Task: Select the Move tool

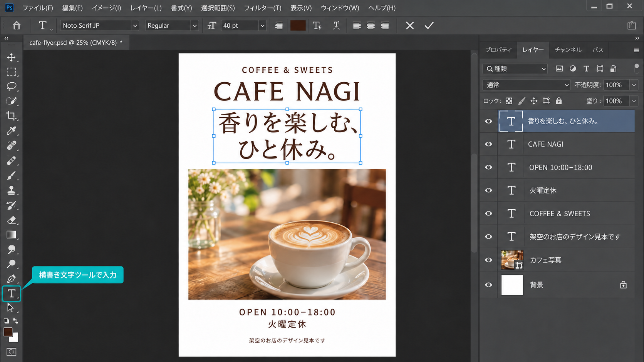Action: 11,57
